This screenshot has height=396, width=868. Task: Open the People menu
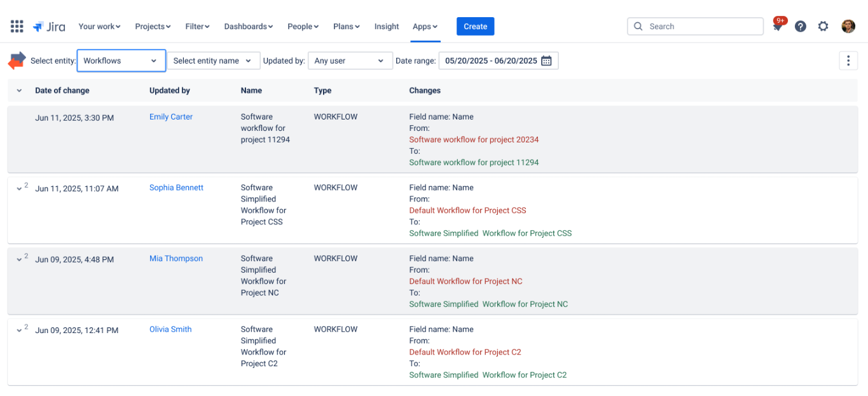click(x=303, y=26)
